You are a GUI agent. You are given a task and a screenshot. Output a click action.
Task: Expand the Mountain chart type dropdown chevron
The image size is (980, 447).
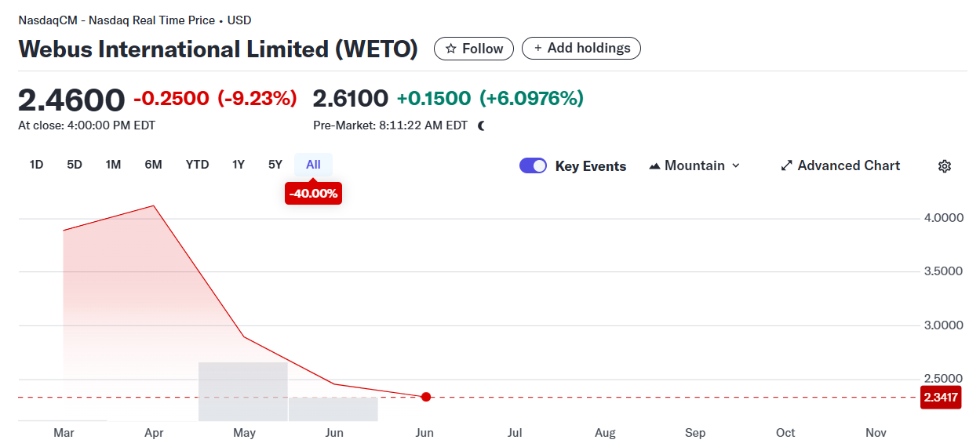736,166
